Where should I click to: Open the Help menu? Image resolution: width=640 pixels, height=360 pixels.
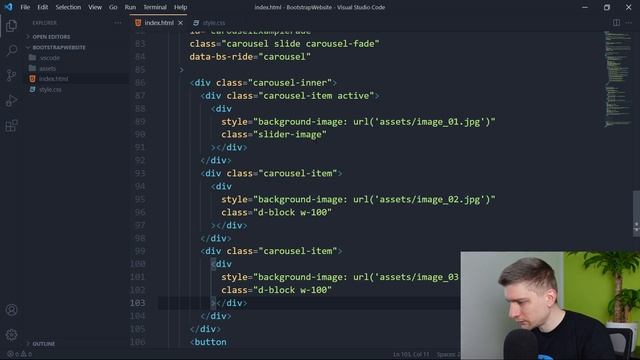click(180, 7)
